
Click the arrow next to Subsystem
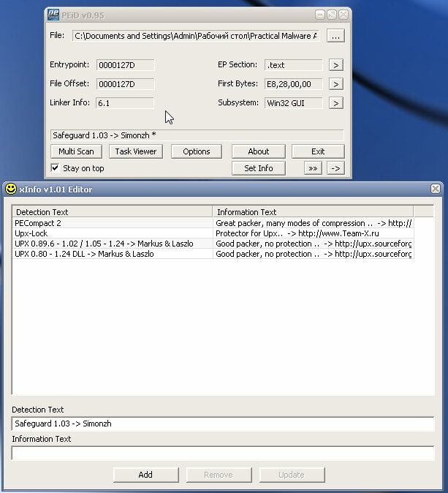click(x=335, y=103)
